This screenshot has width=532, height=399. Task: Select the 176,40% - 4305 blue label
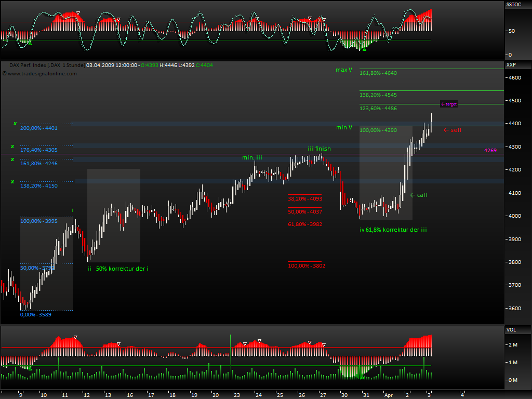(x=38, y=150)
